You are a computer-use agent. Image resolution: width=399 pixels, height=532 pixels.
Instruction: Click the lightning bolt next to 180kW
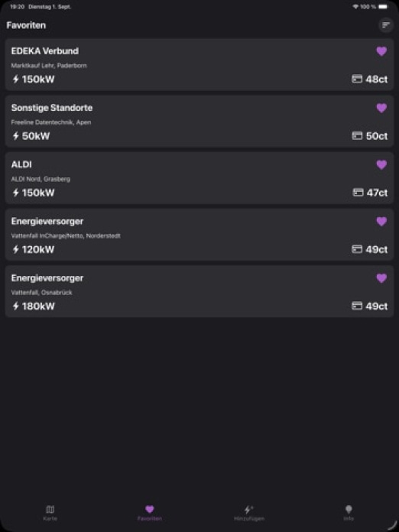point(15,306)
